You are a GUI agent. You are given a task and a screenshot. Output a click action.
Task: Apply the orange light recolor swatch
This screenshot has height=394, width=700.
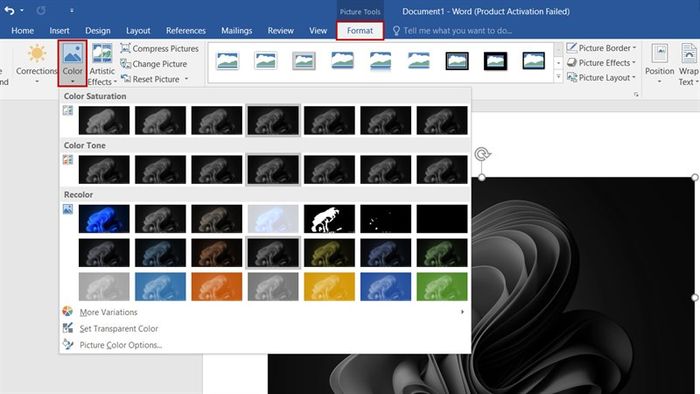tap(217, 286)
